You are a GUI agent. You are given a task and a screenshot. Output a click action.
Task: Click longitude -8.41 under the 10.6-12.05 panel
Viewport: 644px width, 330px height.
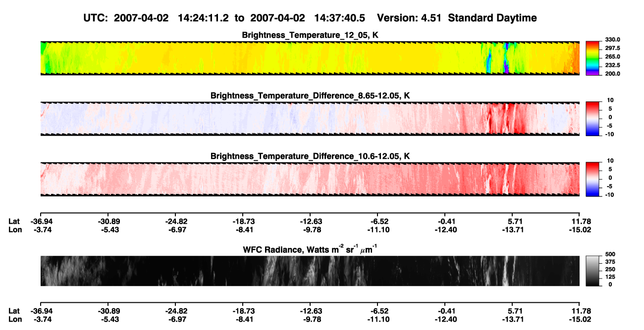242,229
